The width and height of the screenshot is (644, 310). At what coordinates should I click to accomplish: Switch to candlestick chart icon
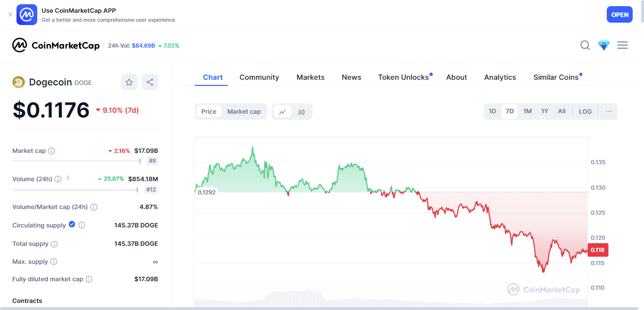302,112
